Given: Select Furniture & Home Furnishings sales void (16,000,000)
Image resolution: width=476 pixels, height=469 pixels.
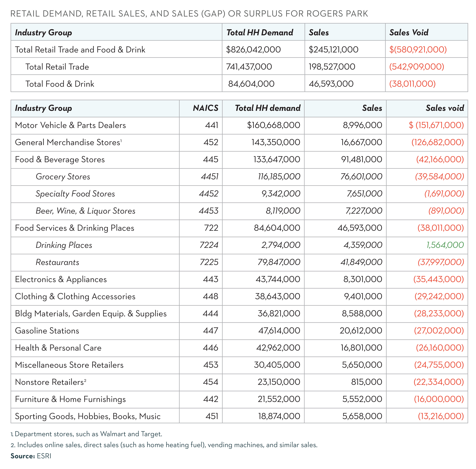Looking at the screenshot, I should (x=439, y=399).
